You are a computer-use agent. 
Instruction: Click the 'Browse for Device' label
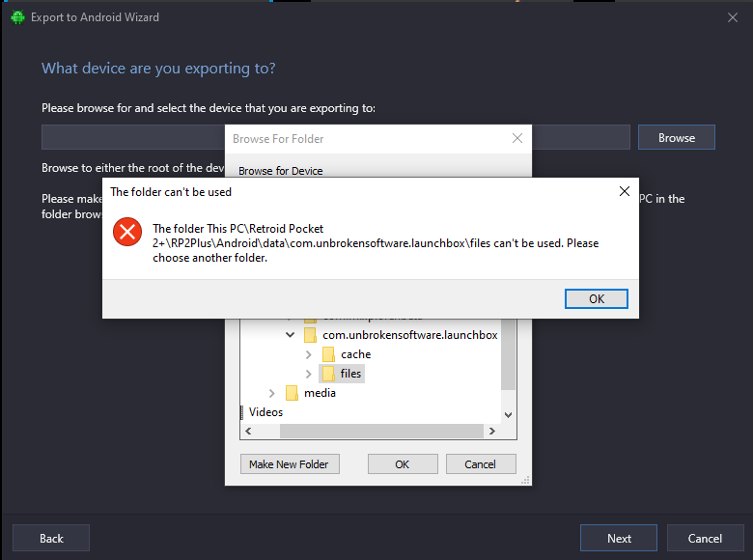[281, 171]
